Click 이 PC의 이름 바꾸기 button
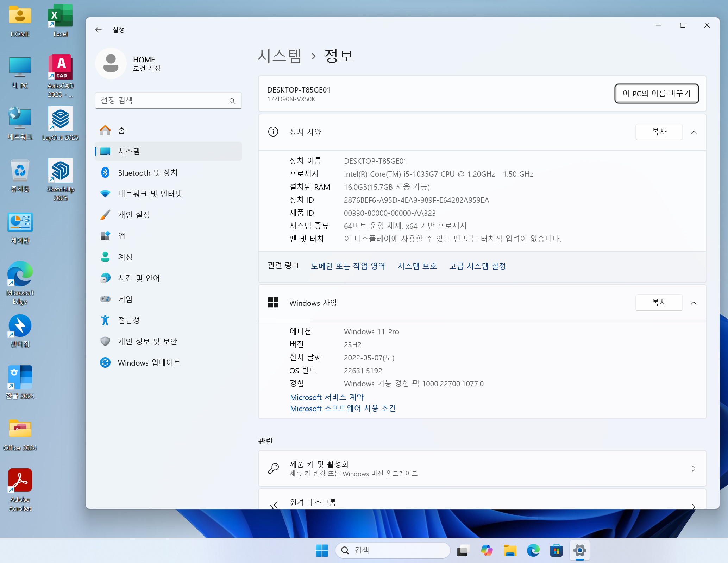This screenshot has height=563, width=728. [657, 94]
